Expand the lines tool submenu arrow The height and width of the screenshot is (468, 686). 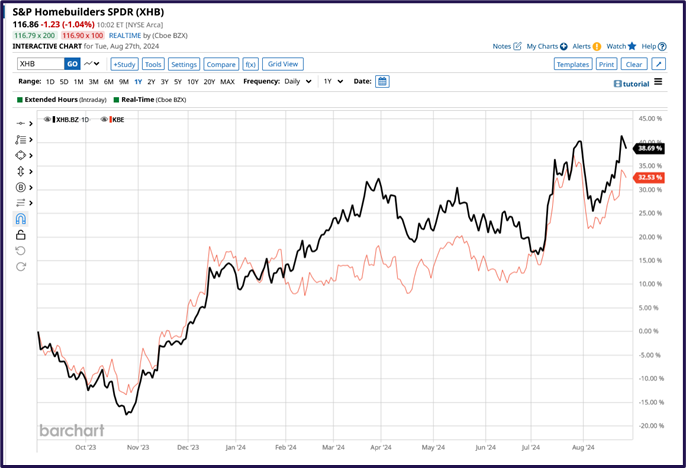click(x=31, y=203)
